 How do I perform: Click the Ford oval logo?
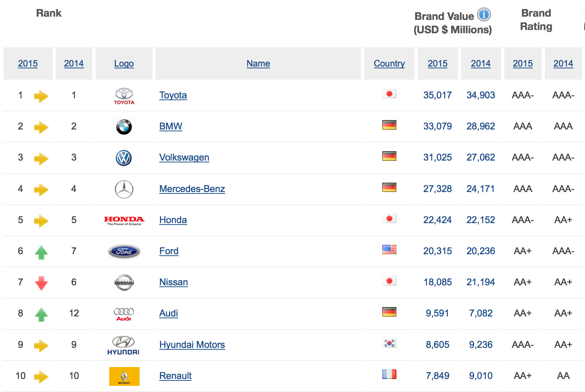pyautogui.click(x=124, y=251)
